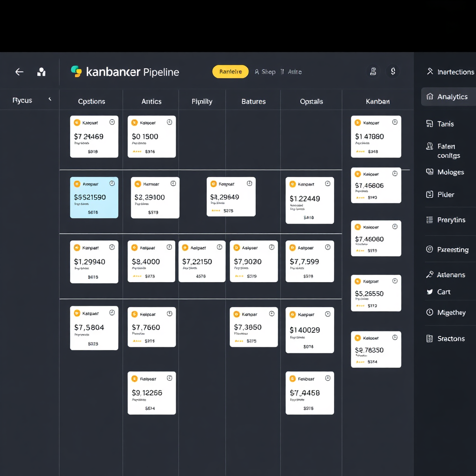Click the orange badge on the $9,12266 card
Image resolution: width=476 pixels, height=476 pixels.
(x=134, y=379)
